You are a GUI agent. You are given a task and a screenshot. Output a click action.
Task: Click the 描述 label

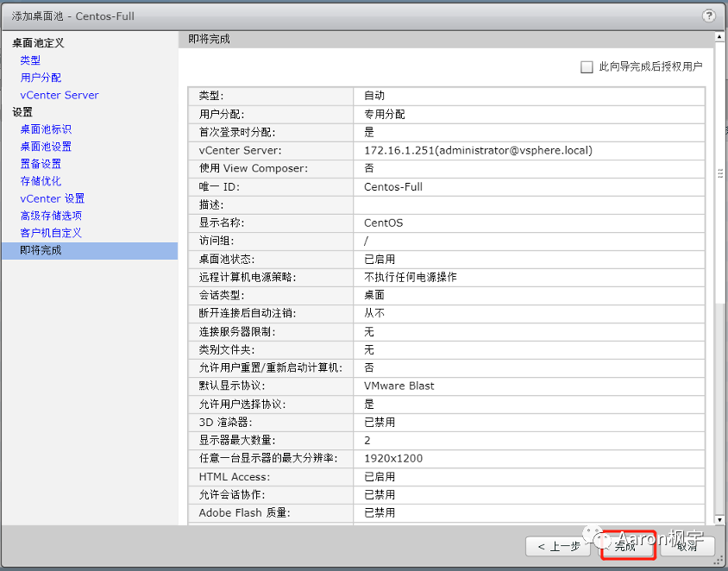tap(211, 205)
